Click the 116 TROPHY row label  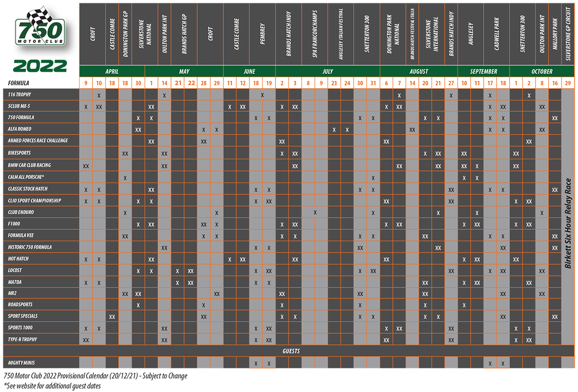point(20,94)
